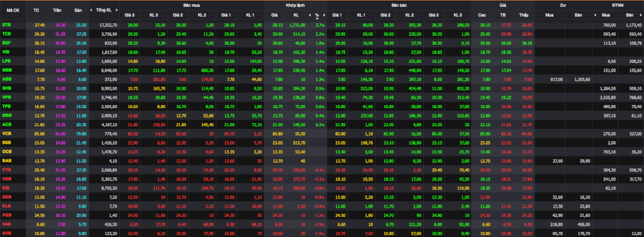Click EIB total volume 8,755,30
This screenshot has height=237, width=644.
pyautogui.click(x=109, y=188)
